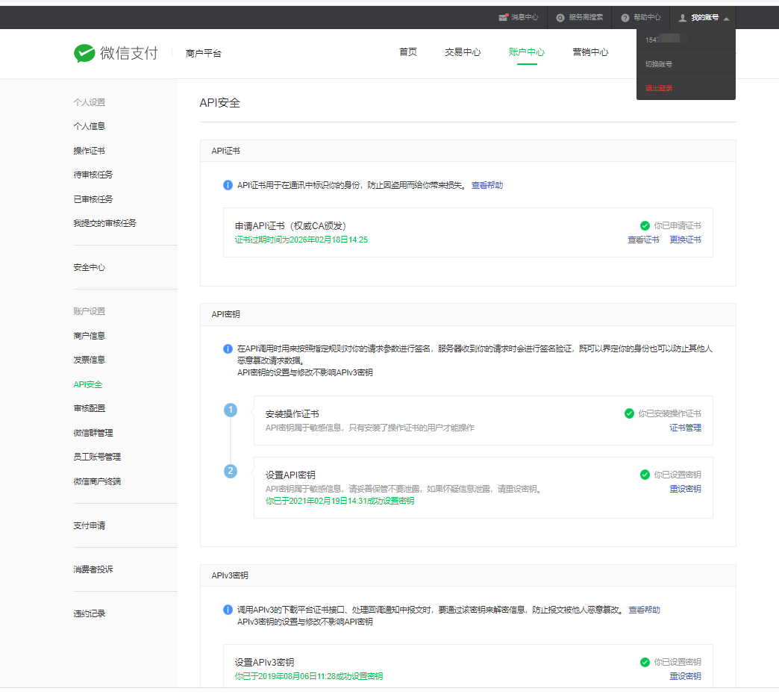The image size is (779, 700).
Task: Click the info icon in API密钥 section
Action: [x=228, y=349]
